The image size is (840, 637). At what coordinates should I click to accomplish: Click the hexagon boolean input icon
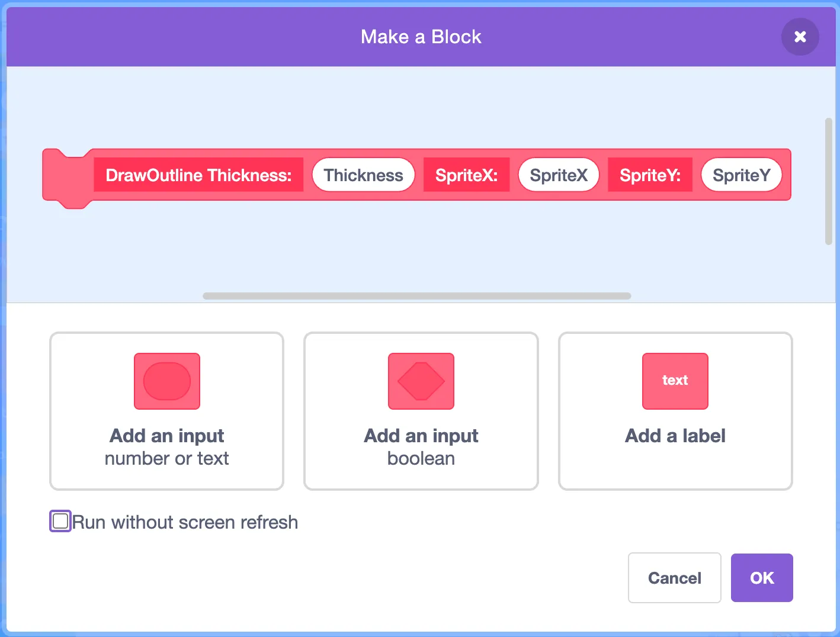coord(421,381)
